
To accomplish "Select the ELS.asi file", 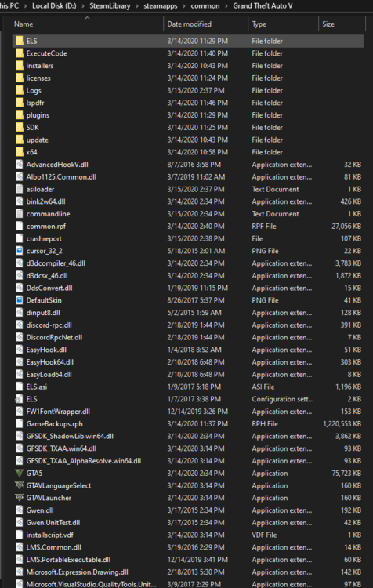I will pos(188,387).
